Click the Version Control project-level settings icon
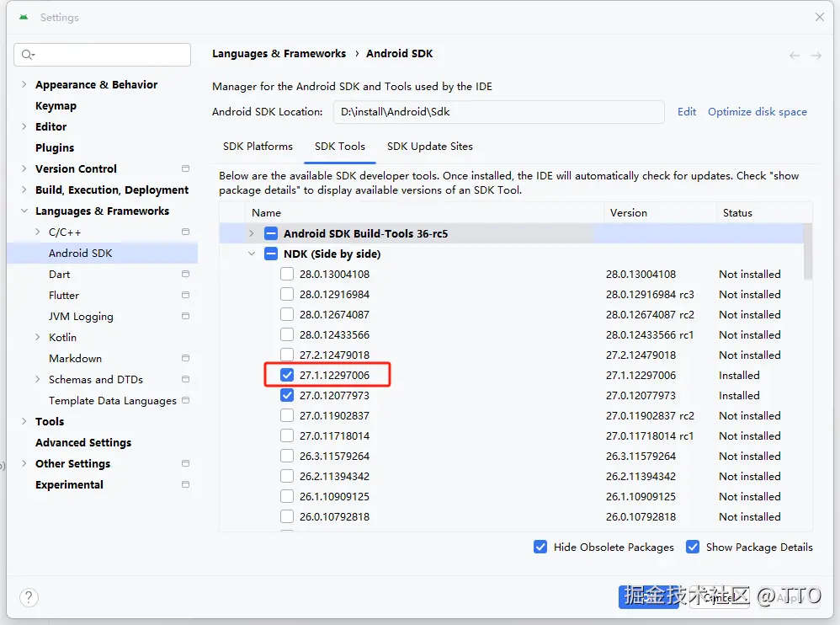 [x=185, y=168]
